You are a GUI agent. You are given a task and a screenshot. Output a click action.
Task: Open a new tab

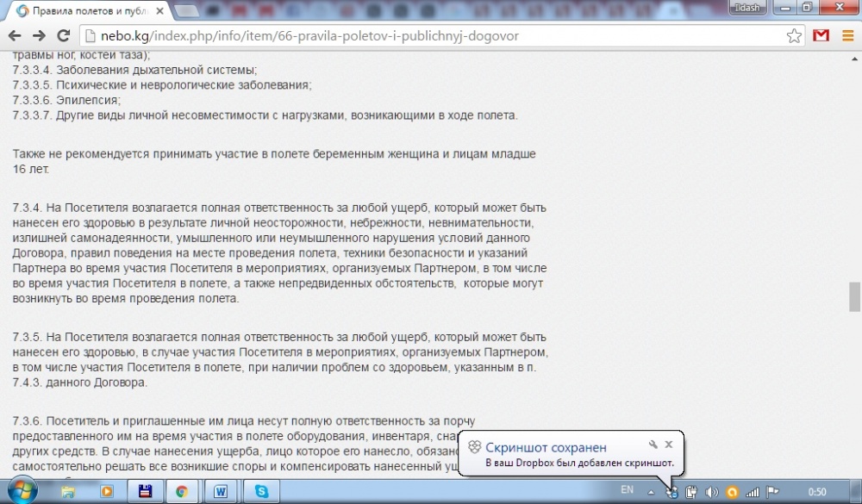187,10
